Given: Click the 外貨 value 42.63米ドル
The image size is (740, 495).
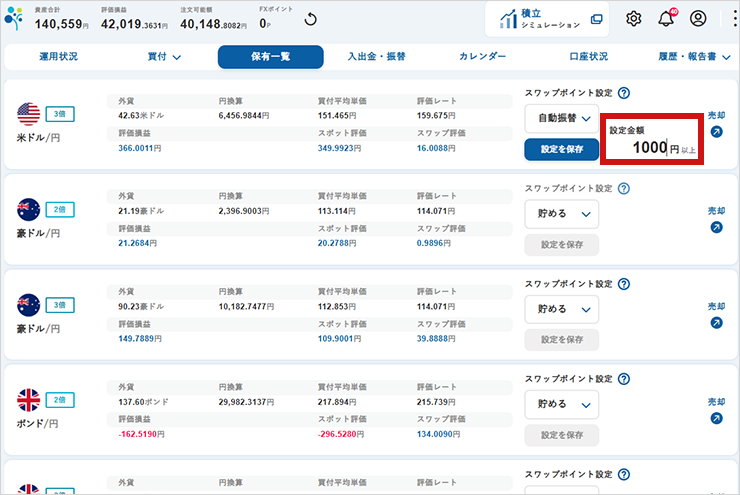Looking at the screenshot, I should point(141,116).
